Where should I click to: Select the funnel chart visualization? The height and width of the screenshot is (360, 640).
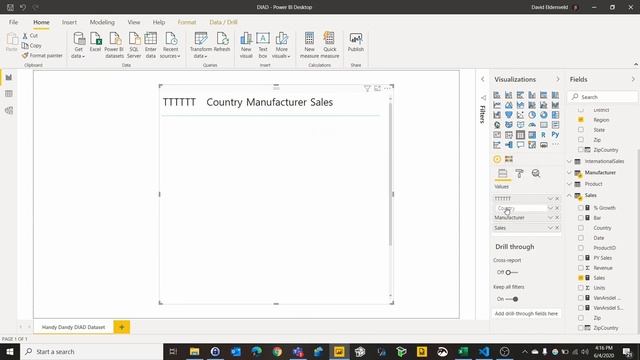pyautogui.click(x=509, y=115)
